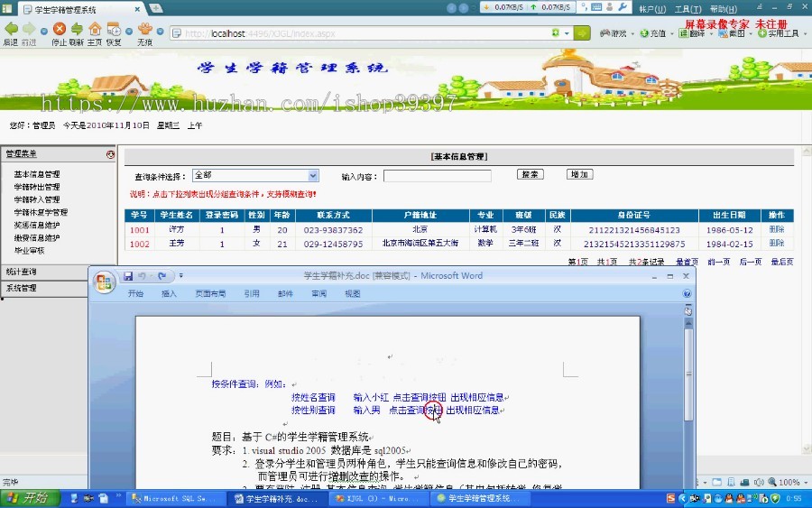Screen dimensions: 812x508
Task: Open the dropdown arrow after Forward button
Action: (44, 32)
